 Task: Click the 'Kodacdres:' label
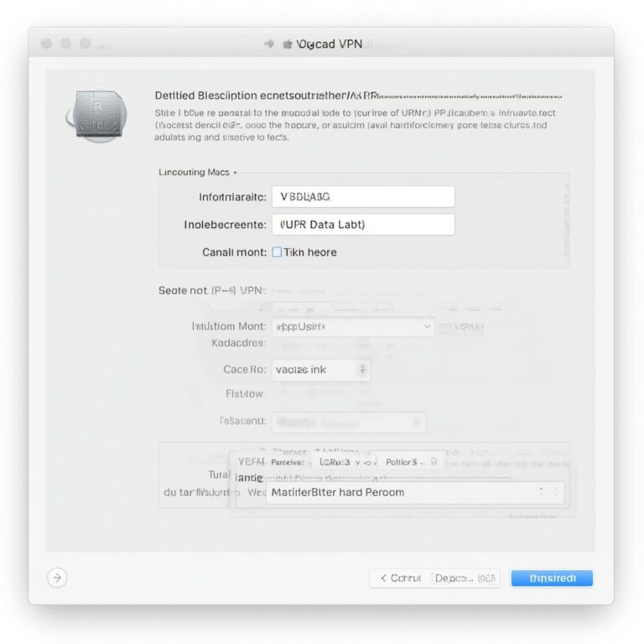point(239,342)
